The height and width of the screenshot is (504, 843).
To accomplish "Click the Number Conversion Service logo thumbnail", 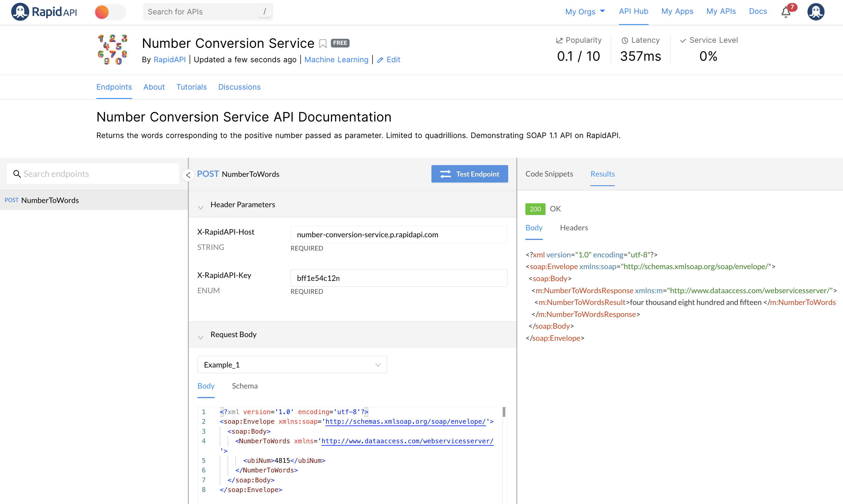I will (113, 50).
